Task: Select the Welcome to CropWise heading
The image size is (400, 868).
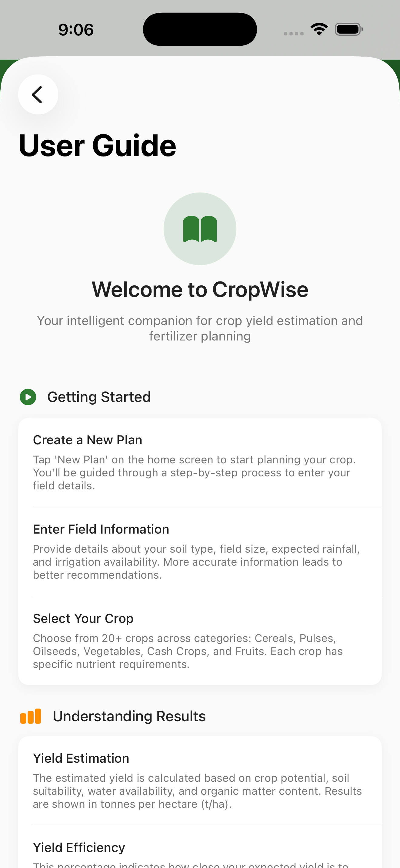Action: pos(200,289)
